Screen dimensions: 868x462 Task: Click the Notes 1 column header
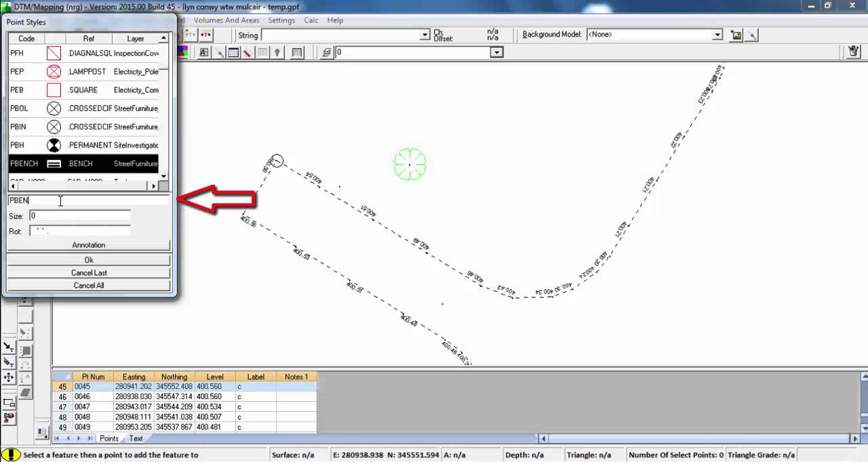[x=296, y=377]
